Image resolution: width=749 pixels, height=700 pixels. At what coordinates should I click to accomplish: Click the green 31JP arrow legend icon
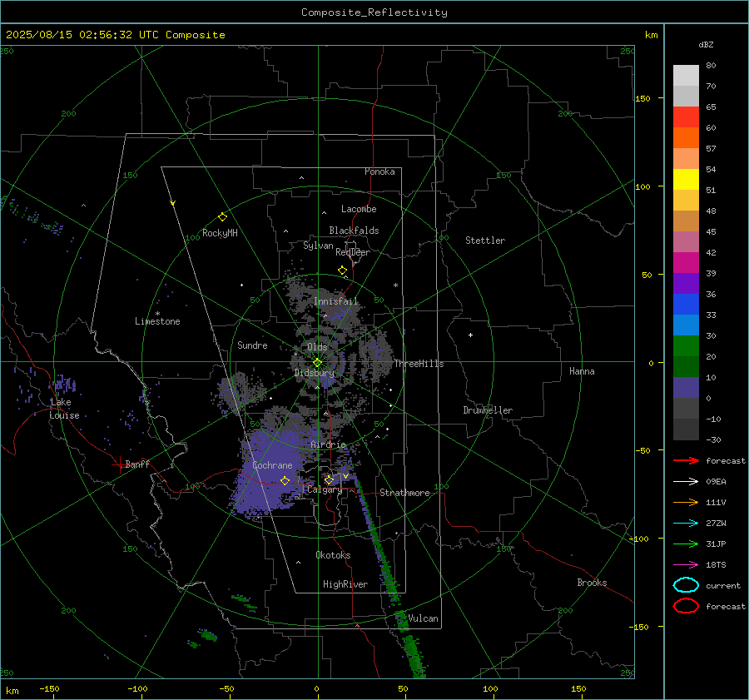coord(686,544)
